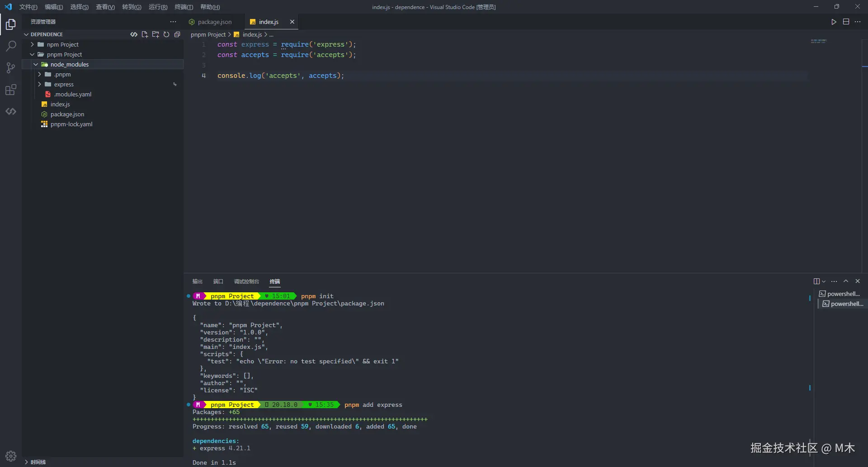Click the New File icon in explorer header
This screenshot has height=467, width=868.
click(145, 34)
